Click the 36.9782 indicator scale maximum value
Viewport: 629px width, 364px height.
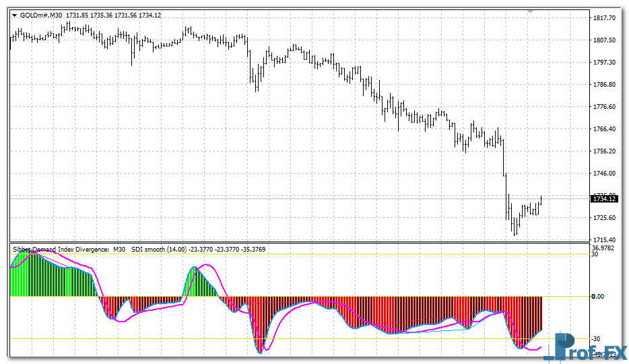coord(604,248)
